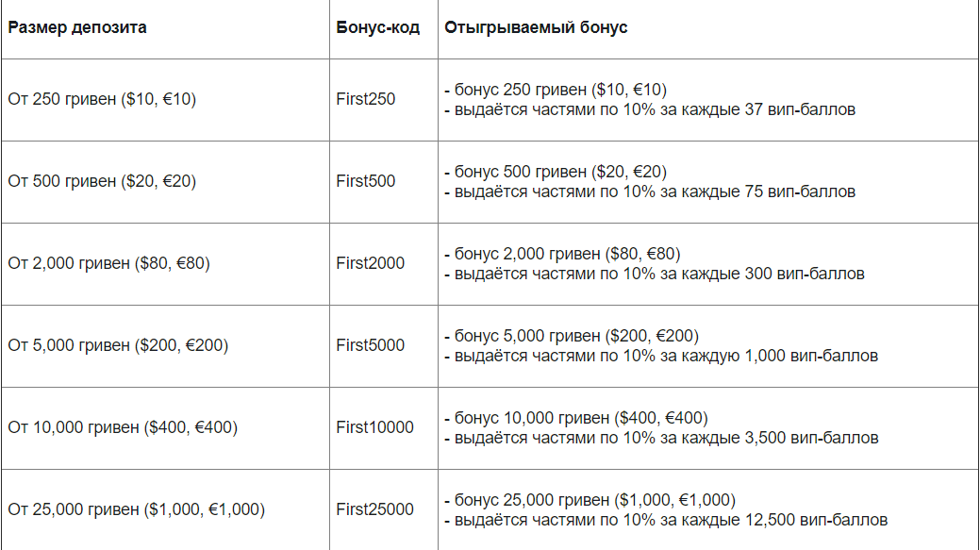Click deposit cell 'От 250 гривен'
Image resolution: width=980 pixels, height=550 pixels.
click(x=102, y=99)
